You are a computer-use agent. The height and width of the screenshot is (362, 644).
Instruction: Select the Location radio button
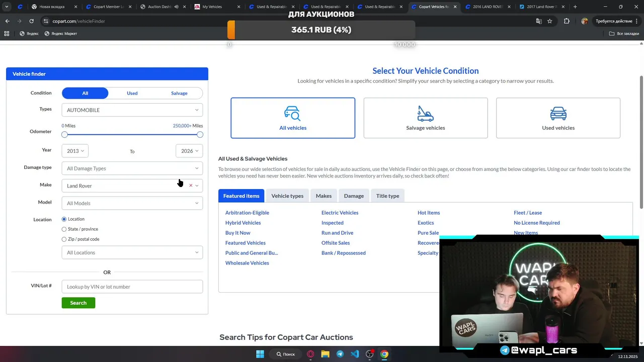coord(64,219)
